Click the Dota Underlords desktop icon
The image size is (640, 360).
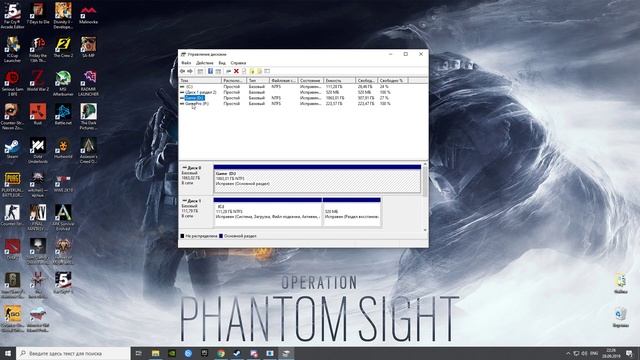tap(38, 151)
